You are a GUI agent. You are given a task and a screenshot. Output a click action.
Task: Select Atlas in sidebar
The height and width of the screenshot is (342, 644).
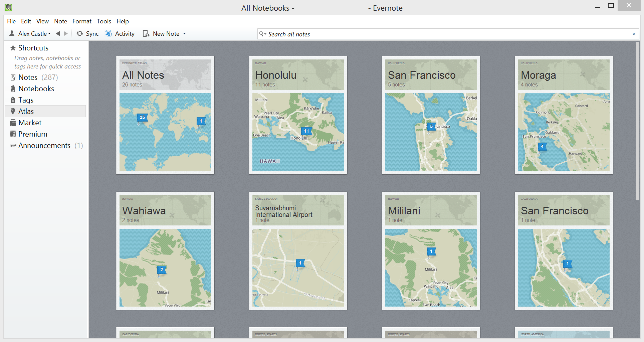[x=45, y=111]
